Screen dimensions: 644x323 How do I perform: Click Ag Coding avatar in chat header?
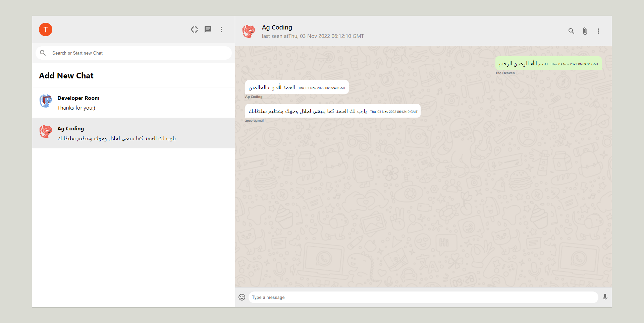pyautogui.click(x=249, y=31)
